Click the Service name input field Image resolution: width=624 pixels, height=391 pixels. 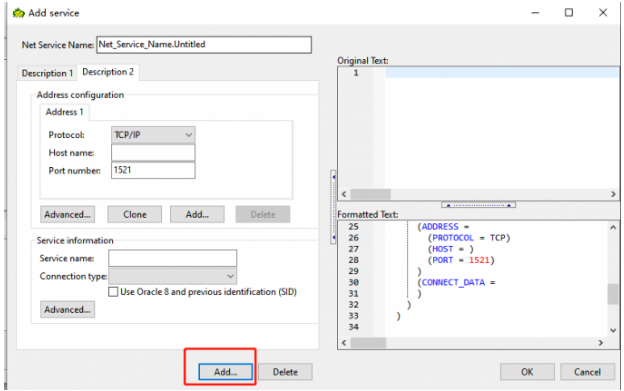pyautogui.click(x=172, y=258)
